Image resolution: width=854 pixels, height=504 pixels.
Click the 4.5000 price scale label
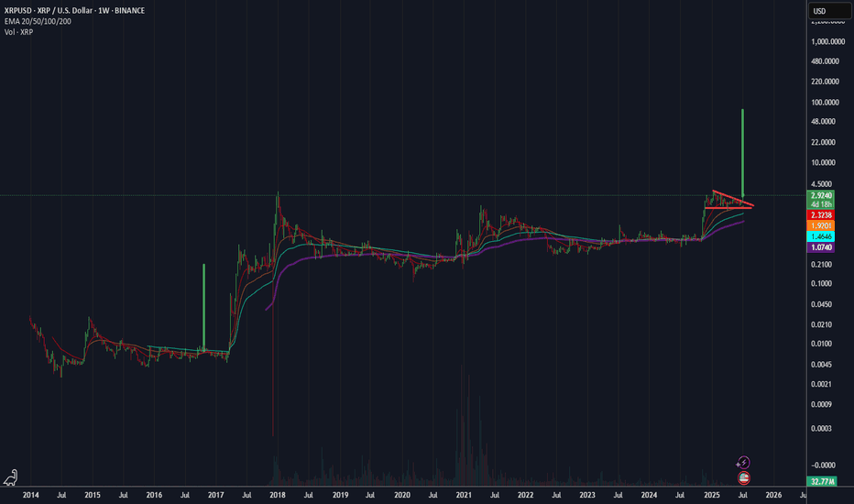(x=821, y=184)
